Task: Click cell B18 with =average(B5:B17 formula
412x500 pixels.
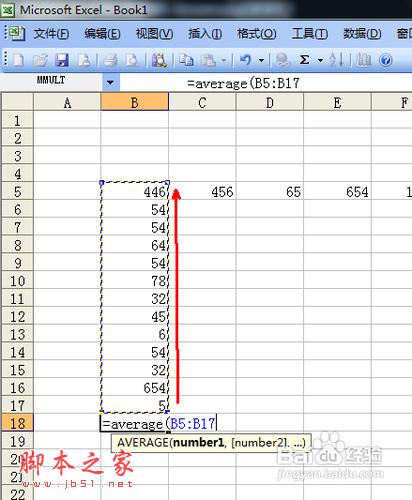Action: point(159,424)
